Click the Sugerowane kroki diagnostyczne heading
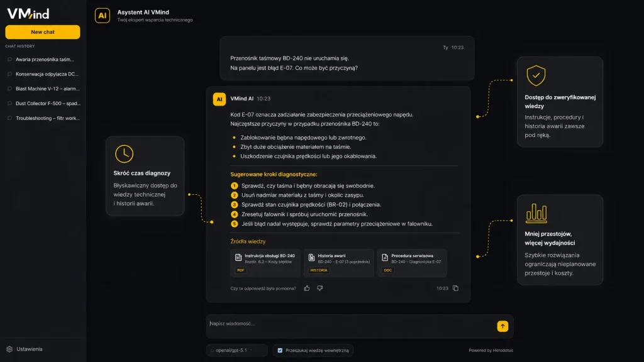Image resolution: width=644 pixels, height=362 pixels. (x=274, y=175)
